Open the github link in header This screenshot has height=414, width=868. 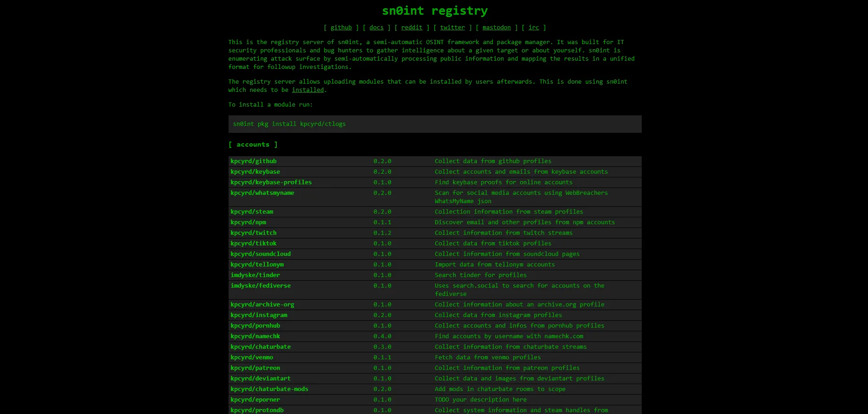[341, 28]
